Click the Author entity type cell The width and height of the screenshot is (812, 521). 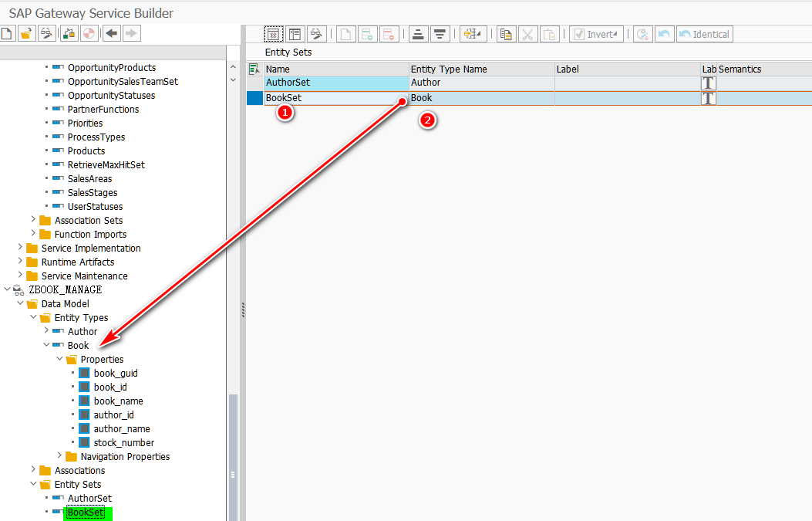(482, 83)
